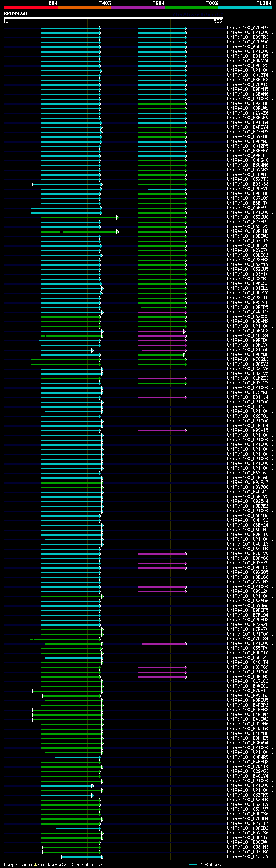Select hit label UniRef100_C3SAB1
Viewport: 276px width, 868px height.
(x=248, y=279)
